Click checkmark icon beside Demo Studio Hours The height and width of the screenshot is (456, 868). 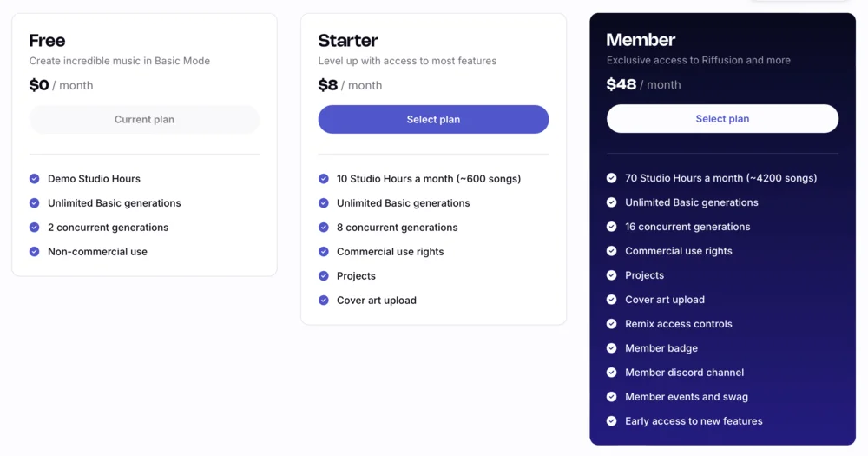[x=35, y=179]
